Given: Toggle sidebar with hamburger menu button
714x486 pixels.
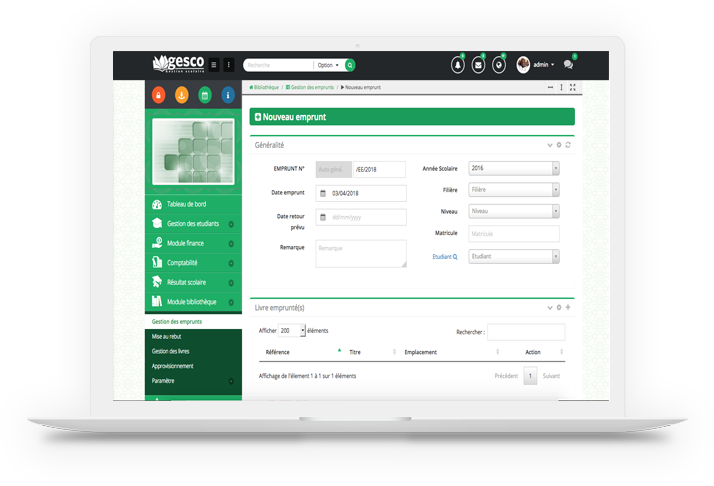Looking at the screenshot, I should click(213, 65).
